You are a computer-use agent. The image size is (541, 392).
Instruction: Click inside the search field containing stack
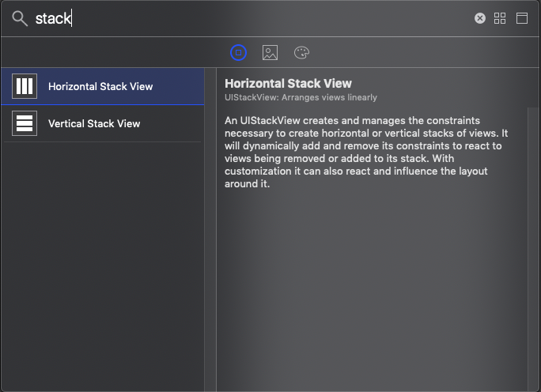click(237, 18)
